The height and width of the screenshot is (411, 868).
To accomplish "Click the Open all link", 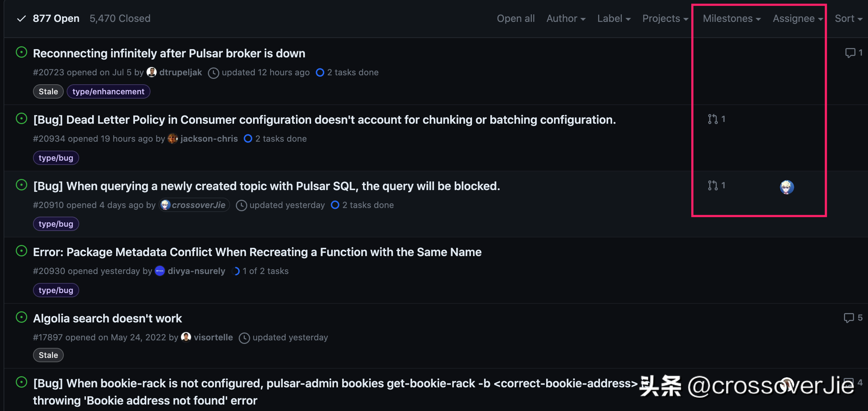I will pos(516,18).
